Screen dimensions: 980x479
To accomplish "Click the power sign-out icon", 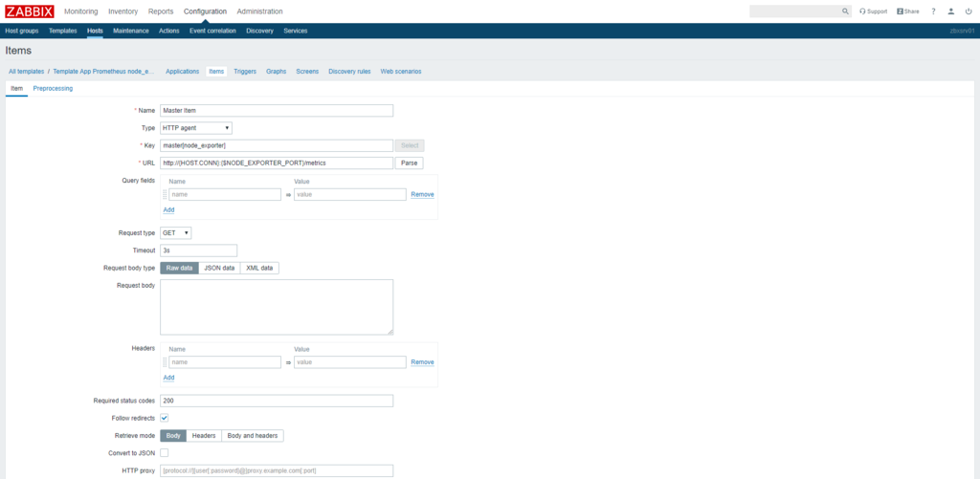I will [969, 11].
